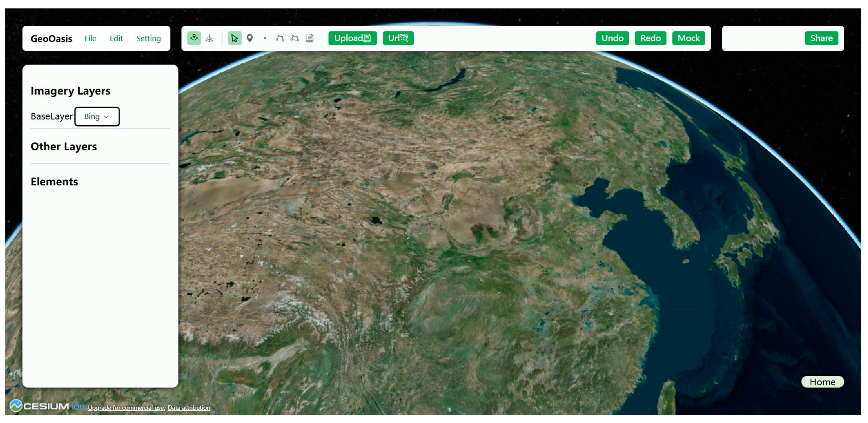Click the 3D axis model icon
Image resolution: width=868 pixels, height=423 pixels.
tap(209, 38)
